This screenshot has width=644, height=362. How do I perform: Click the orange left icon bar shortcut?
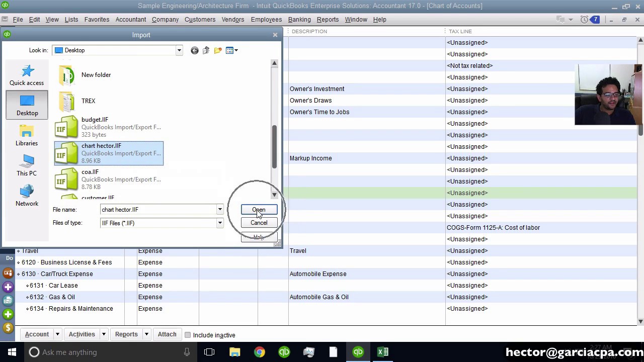click(8, 273)
